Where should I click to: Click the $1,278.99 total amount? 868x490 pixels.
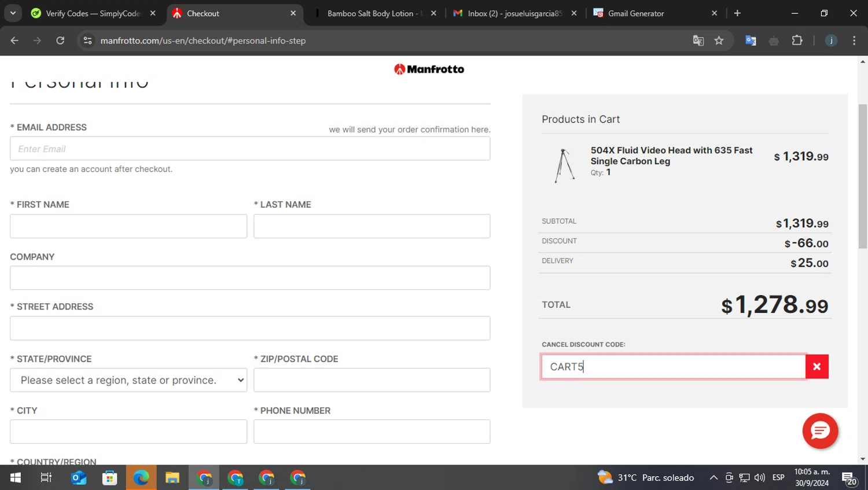(x=774, y=305)
